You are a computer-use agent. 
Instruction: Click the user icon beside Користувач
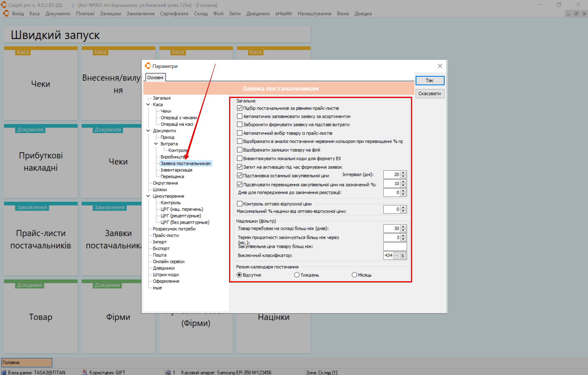tap(85, 372)
